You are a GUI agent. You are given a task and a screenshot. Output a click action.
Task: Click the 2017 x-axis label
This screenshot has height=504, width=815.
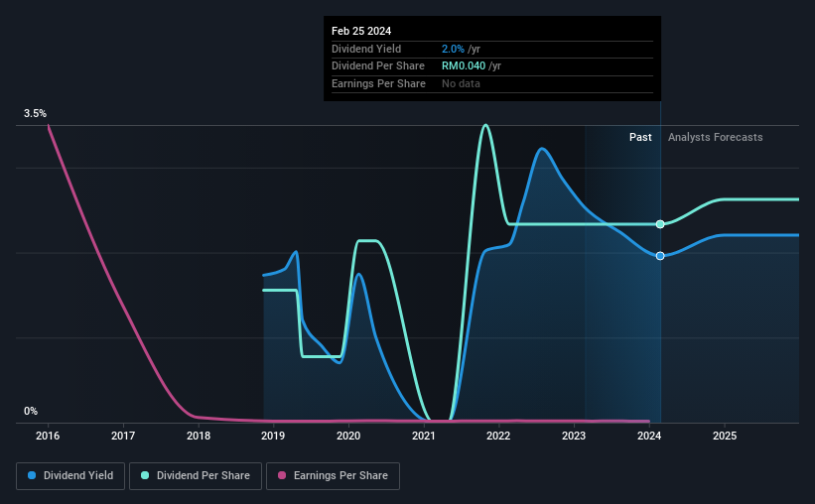coord(123,436)
